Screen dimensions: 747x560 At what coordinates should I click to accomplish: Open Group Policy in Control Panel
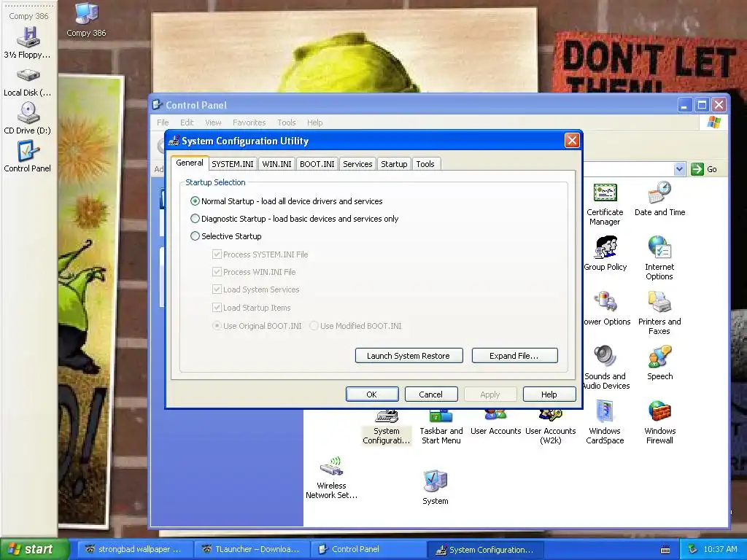coord(605,254)
